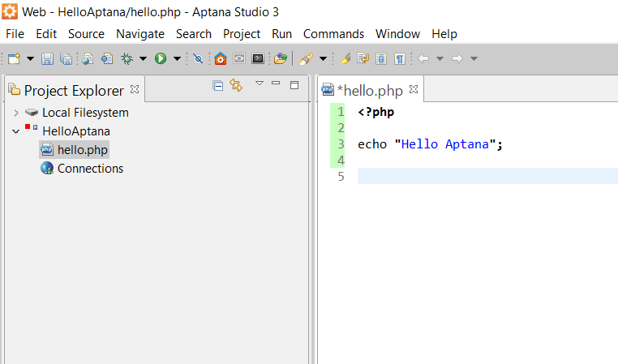The width and height of the screenshot is (618, 364).
Task: Click the open folder with sphere icon
Action: pyautogui.click(x=281, y=58)
